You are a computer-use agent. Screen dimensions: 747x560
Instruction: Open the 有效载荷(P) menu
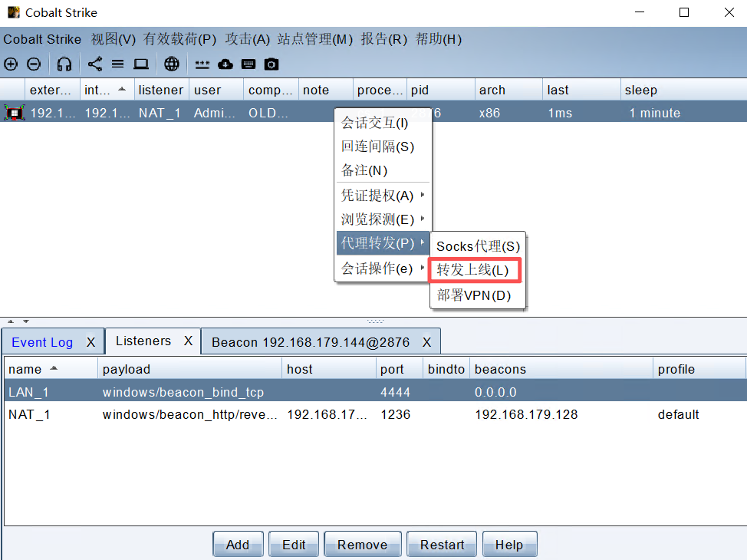[179, 39]
